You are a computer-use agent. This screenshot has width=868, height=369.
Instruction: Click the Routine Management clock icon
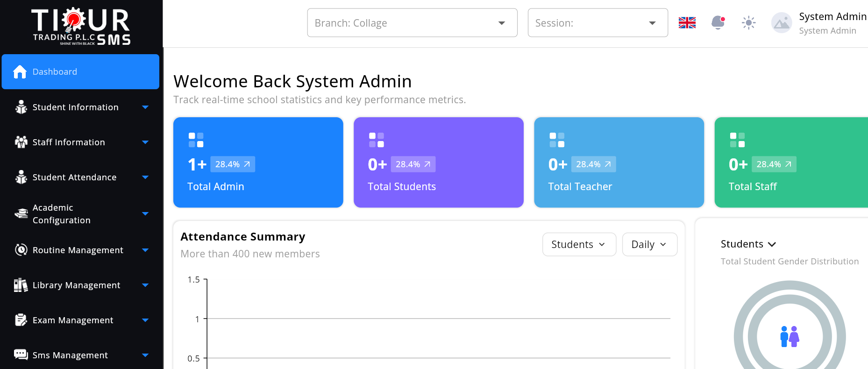pyautogui.click(x=21, y=250)
